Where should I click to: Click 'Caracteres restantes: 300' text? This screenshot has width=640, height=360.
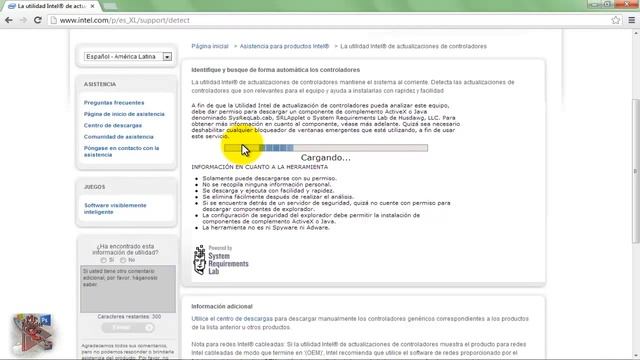pos(129,317)
